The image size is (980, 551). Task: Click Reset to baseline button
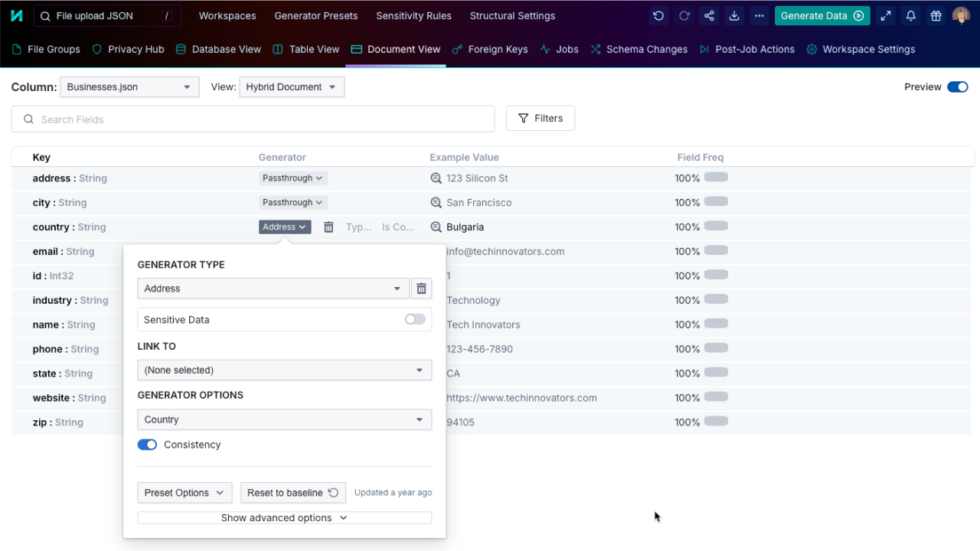click(x=293, y=493)
